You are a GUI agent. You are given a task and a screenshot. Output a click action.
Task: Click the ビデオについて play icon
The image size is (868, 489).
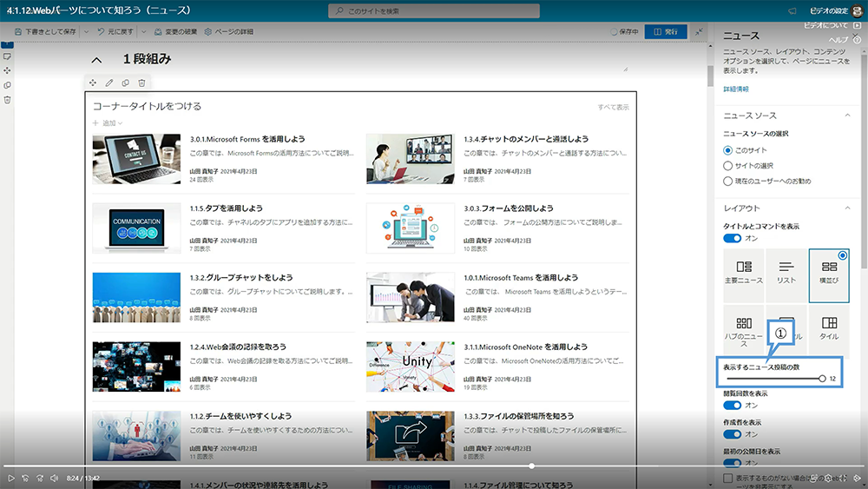click(x=858, y=25)
